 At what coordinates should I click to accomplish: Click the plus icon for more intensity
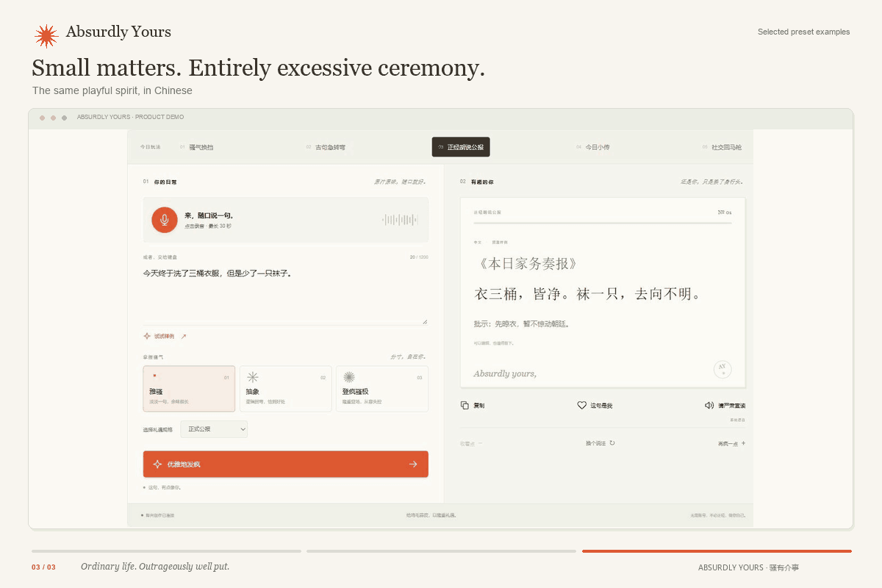tap(743, 443)
